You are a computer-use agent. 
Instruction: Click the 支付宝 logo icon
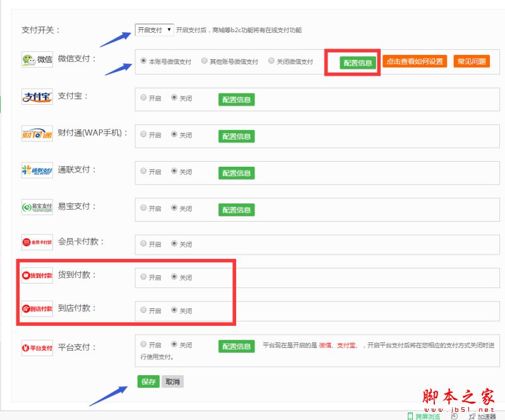point(37,97)
